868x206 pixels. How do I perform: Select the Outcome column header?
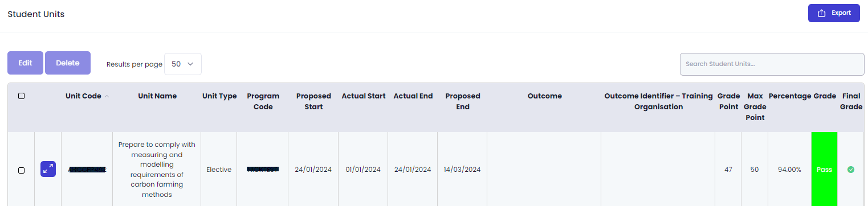[x=545, y=96]
